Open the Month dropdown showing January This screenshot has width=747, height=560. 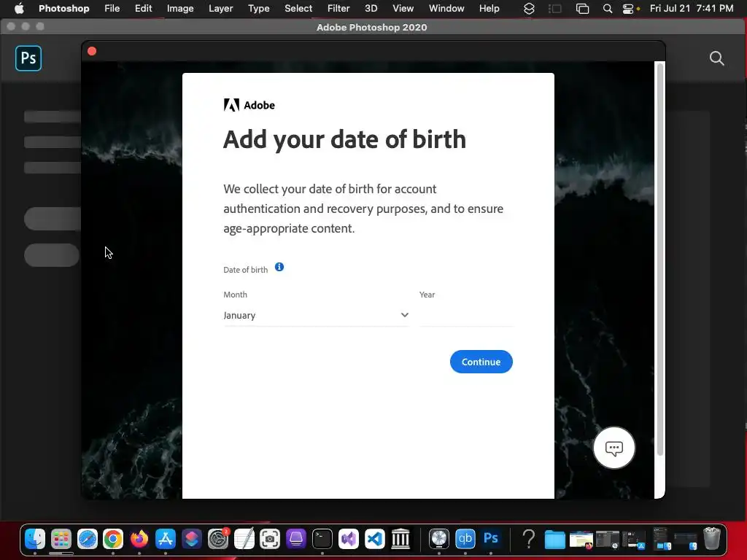coord(317,315)
